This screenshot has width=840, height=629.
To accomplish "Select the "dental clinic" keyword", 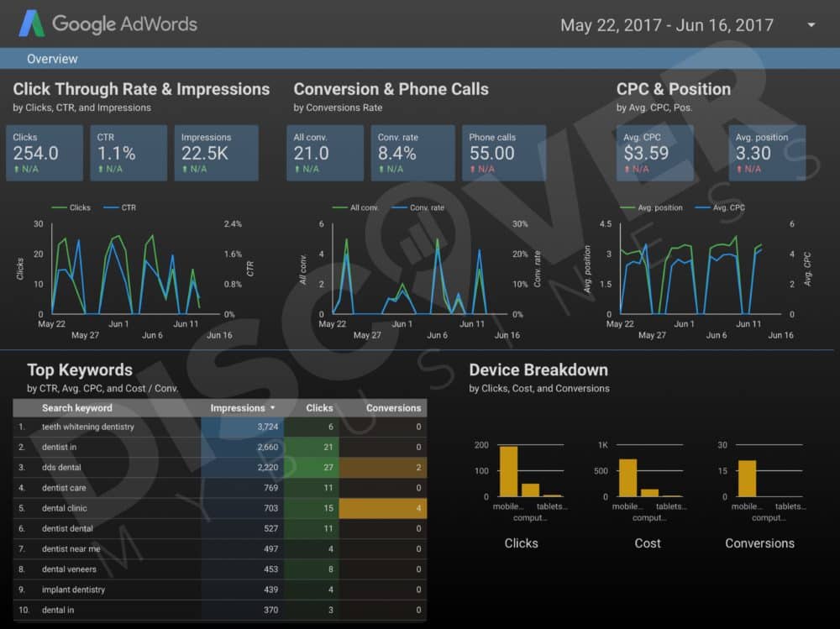I will pyautogui.click(x=65, y=508).
